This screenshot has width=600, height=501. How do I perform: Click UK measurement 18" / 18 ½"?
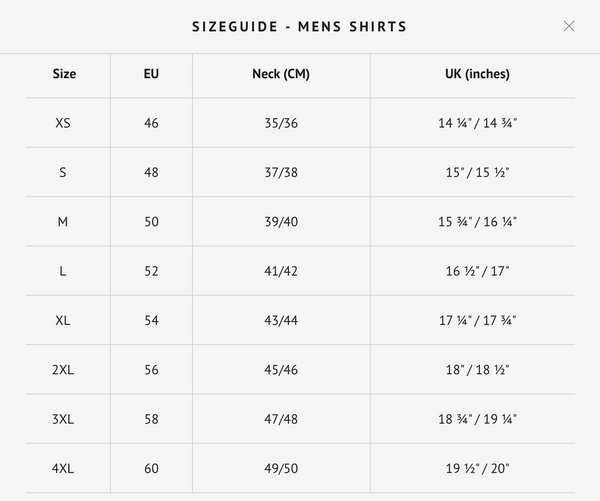click(x=477, y=370)
